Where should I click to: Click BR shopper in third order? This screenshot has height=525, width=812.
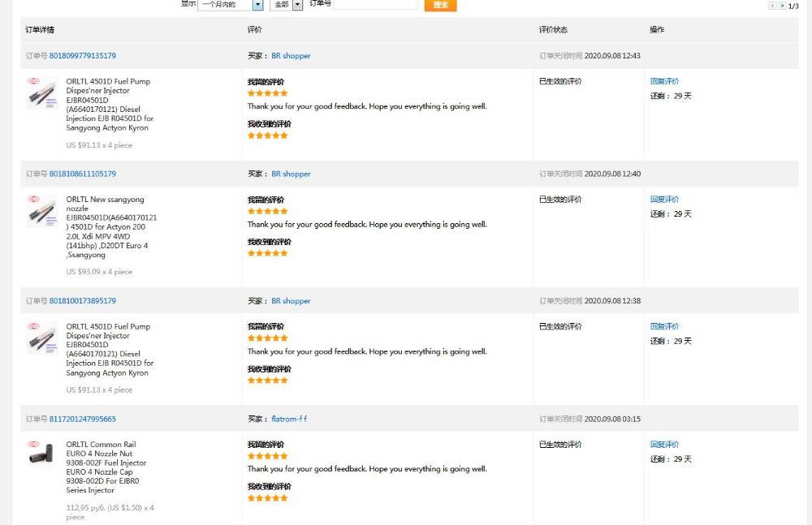(291, 301)
